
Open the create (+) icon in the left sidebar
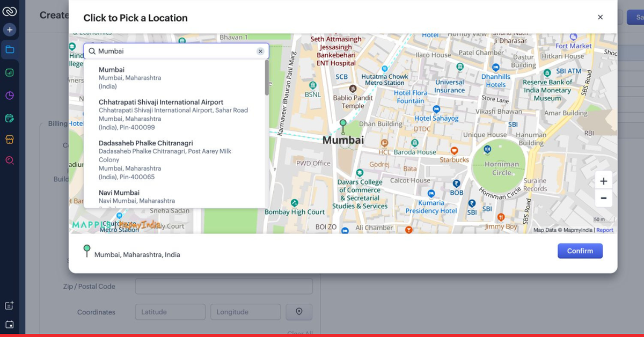10,30
